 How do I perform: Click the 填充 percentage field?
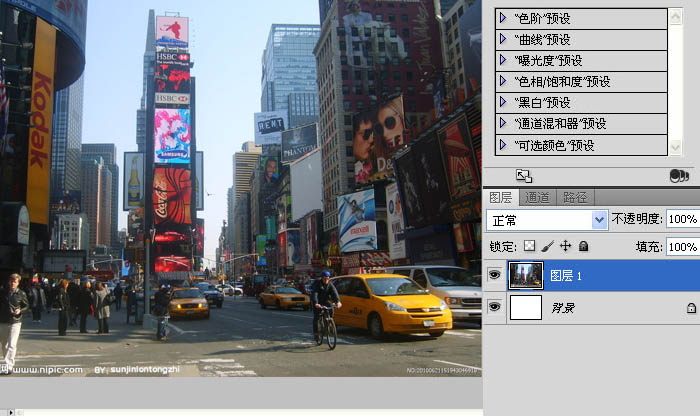tap(682, 246)
